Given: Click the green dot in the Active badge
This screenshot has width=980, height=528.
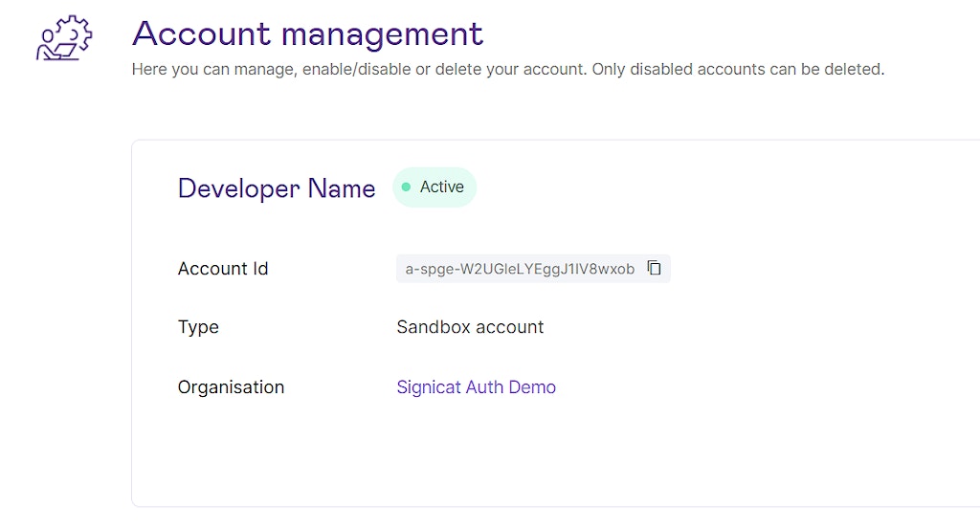Looking at the screenshot, I should click(x=406, y=187).
